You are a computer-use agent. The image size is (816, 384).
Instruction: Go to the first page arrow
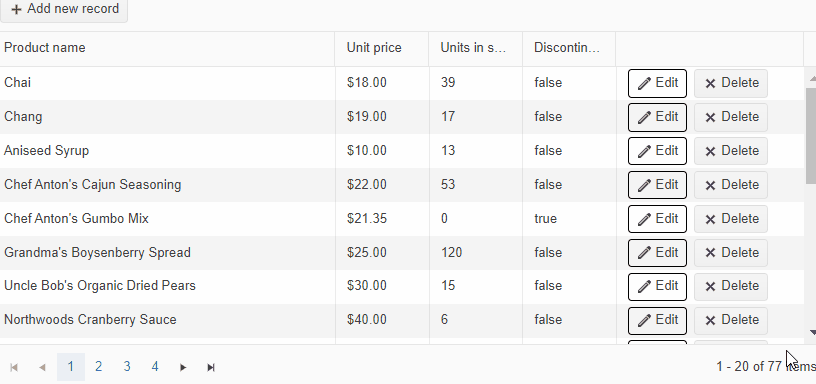tap(14, 367)
